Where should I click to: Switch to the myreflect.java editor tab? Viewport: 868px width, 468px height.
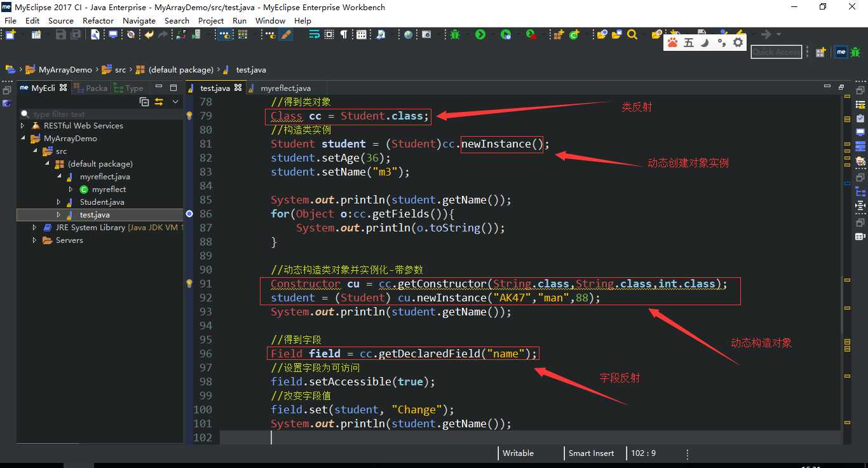coord(285,88)
